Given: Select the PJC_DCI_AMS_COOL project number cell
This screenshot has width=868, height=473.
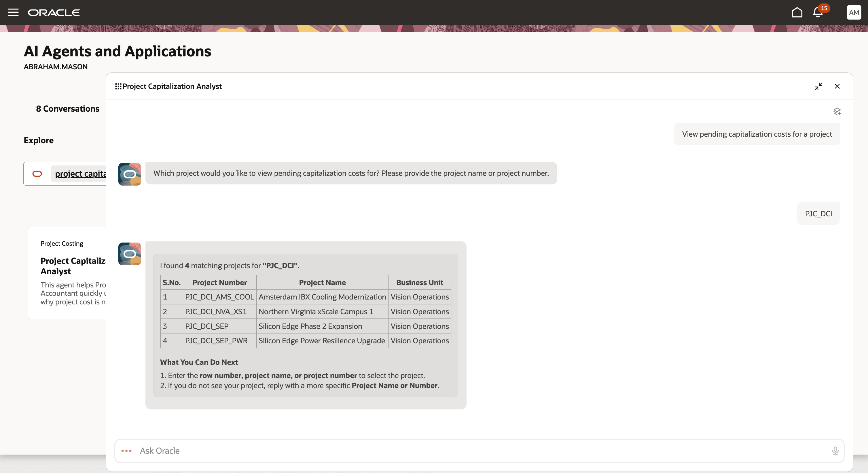Looking at the screenshot, I should (x=219, y=297).
